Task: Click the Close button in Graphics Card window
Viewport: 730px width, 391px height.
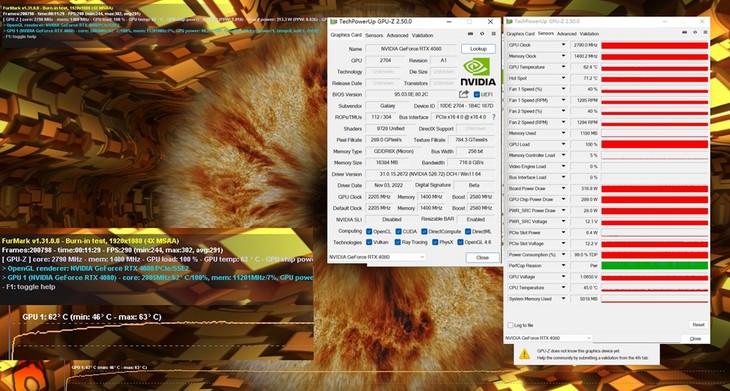Action: 482,257
